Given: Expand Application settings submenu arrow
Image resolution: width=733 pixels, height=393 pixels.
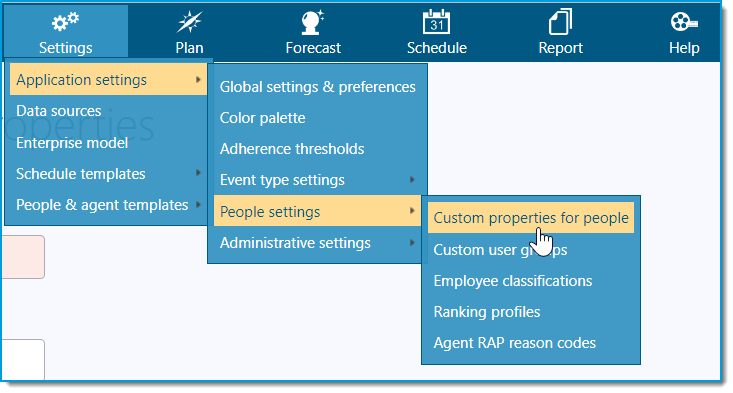Looking at the screenshot, I should [x=198, y=79].
